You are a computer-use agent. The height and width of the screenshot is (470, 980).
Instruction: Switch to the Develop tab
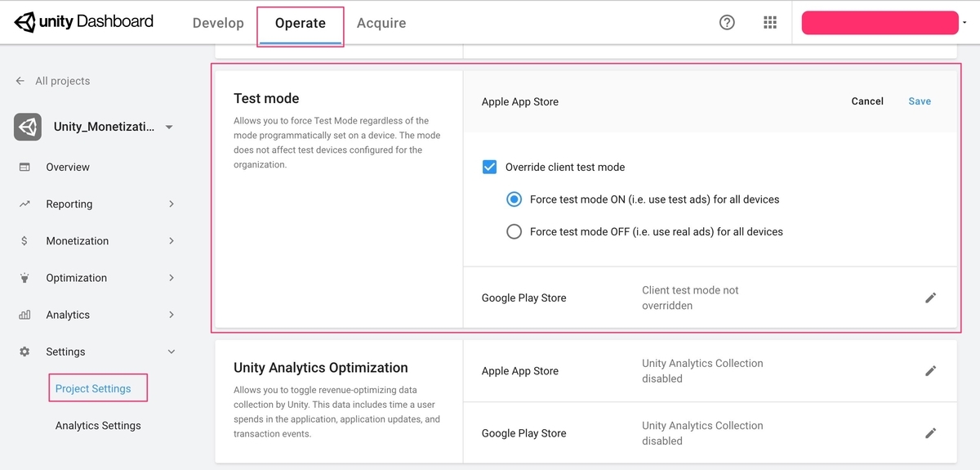[218, 23]
